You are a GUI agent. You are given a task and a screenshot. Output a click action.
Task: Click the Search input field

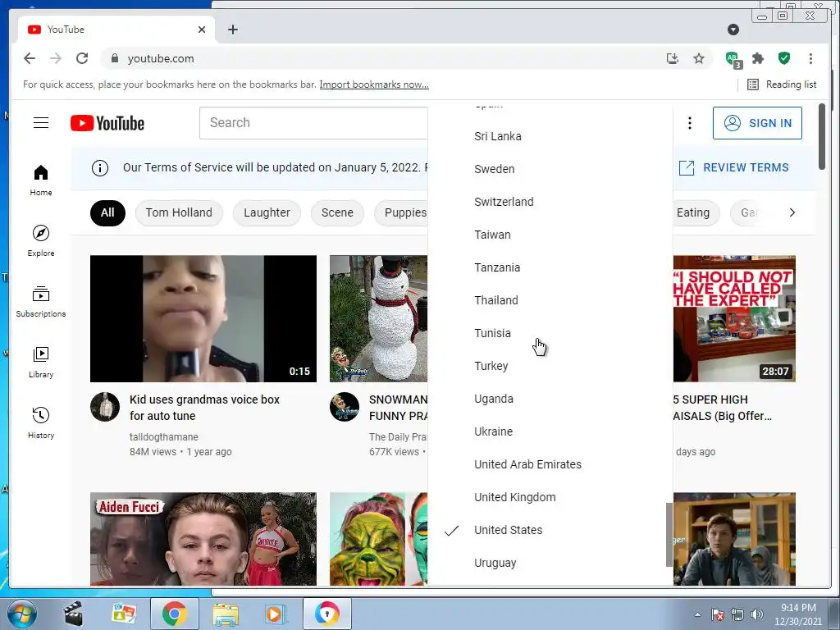pyautogui.click(x=313, y=123)
